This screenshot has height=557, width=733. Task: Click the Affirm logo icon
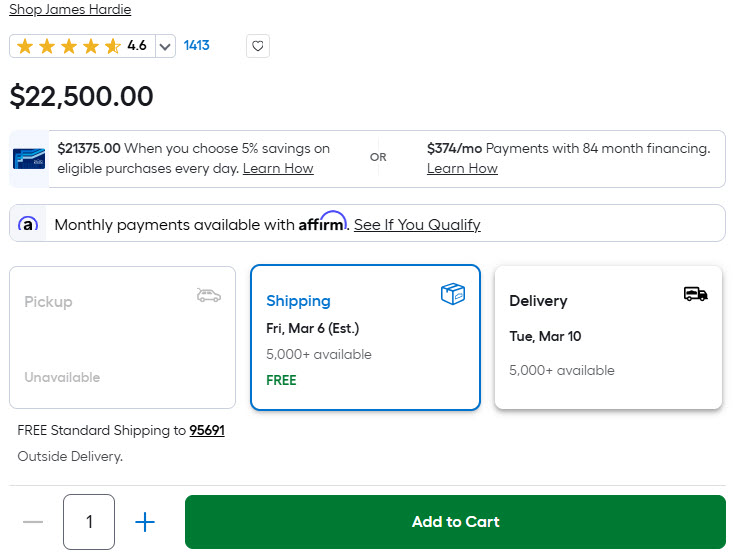coord(29,225)
